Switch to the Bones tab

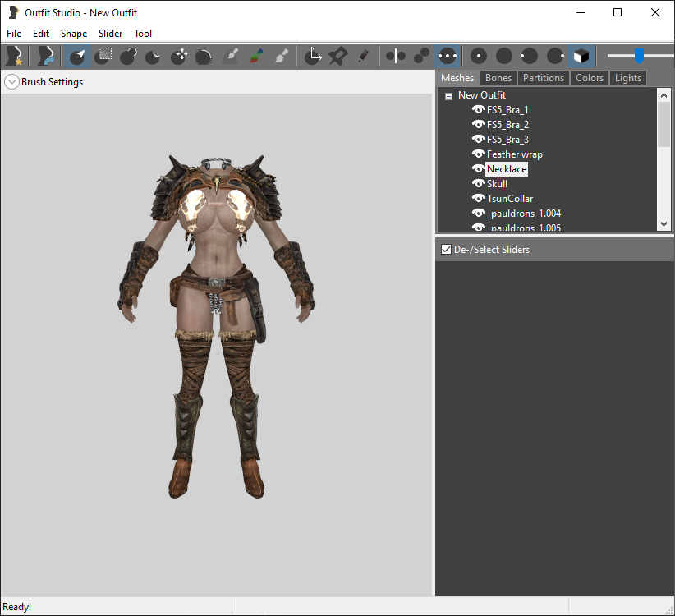tap(498, 78)
